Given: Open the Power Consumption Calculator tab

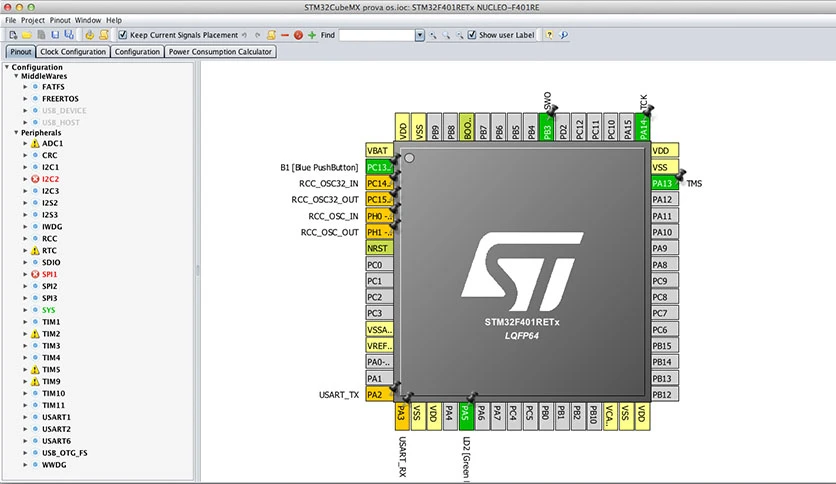Looking at the screenshot, I should 220,52.
